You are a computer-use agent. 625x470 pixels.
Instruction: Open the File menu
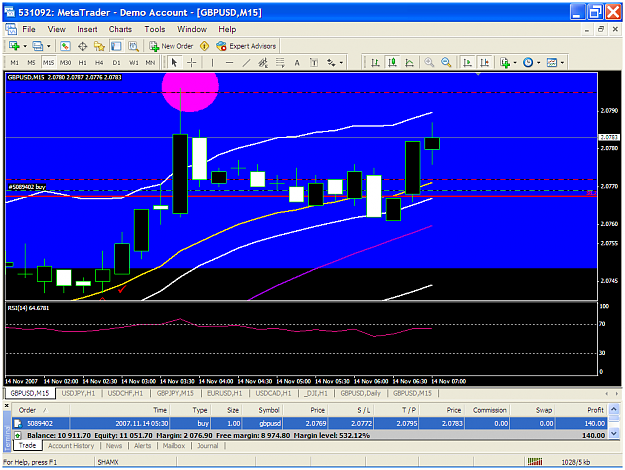click(29, 29)
